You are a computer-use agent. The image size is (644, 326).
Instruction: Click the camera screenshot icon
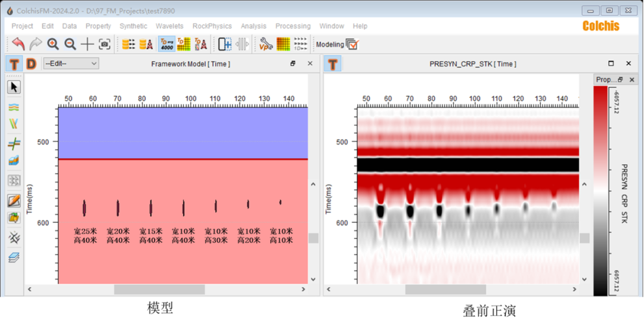point(105,44)
